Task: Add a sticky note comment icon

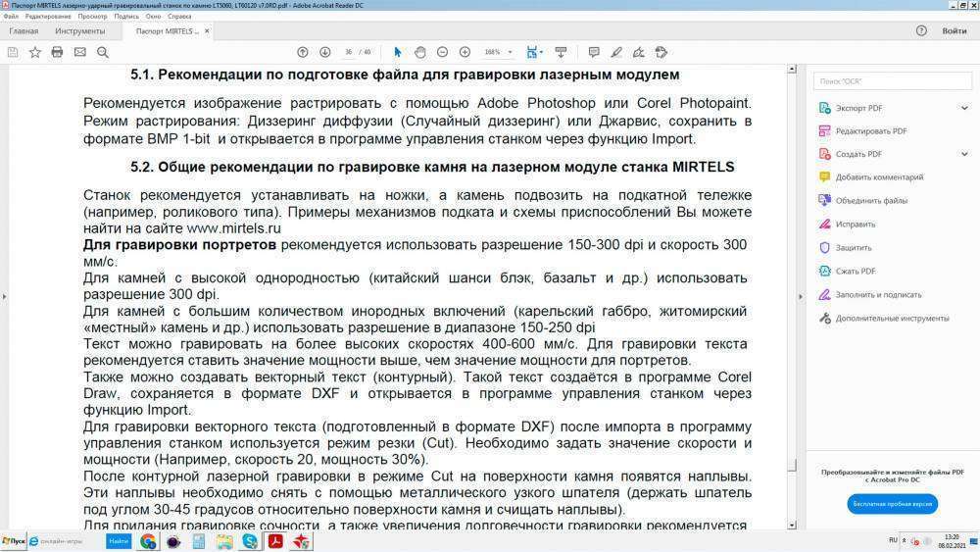Action: pos(594,53)
